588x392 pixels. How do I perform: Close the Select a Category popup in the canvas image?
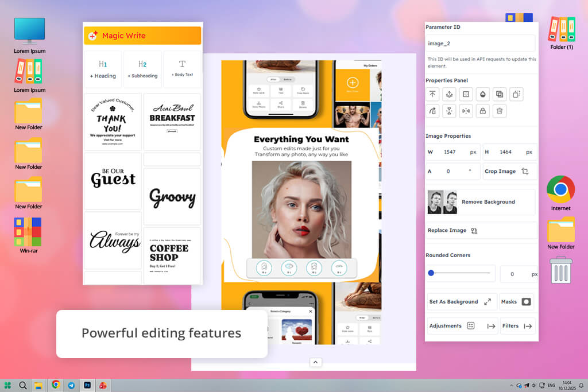coord(311,312)
